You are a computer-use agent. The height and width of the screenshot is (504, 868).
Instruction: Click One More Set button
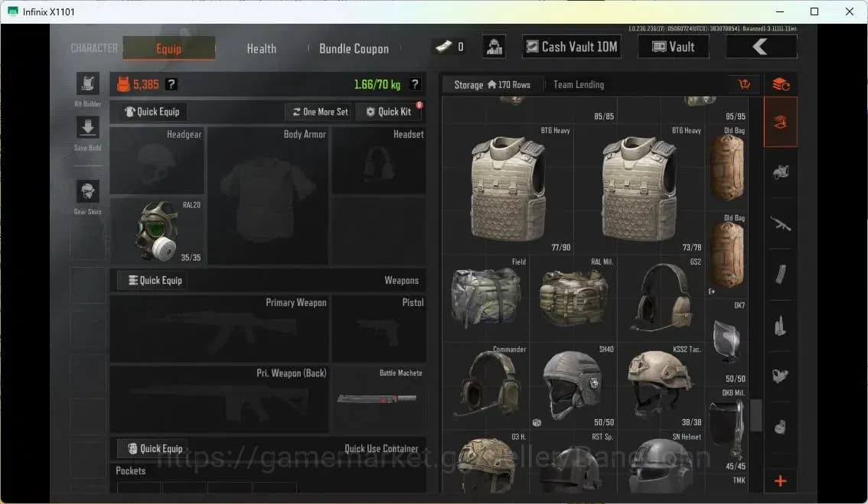tap(320, 112)
